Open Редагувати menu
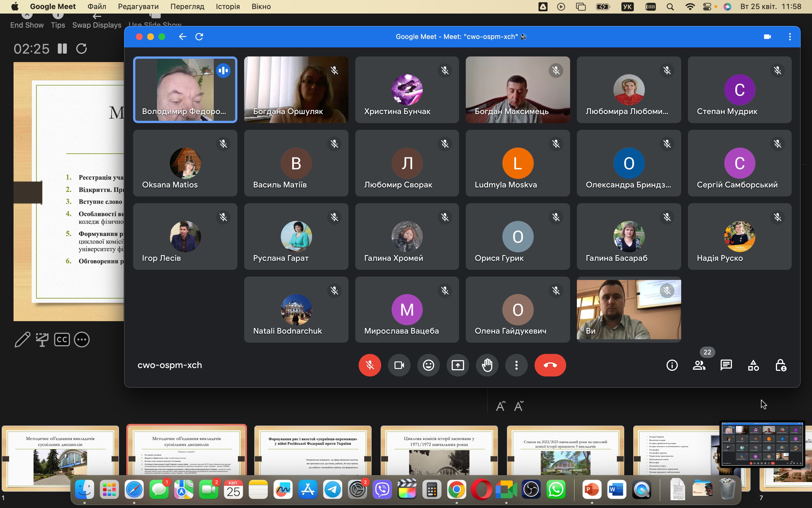Screen dimensions: 812x508 [138, 6]
